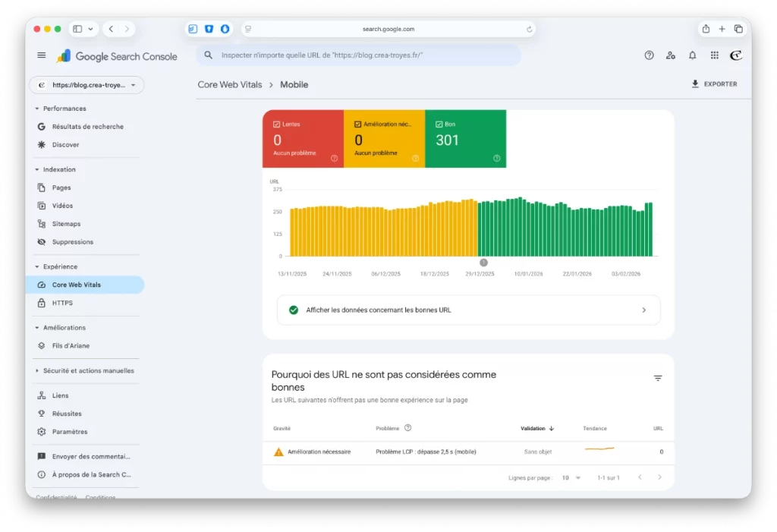
Task: Select Résultats de recherche in sidebar
Action: [87, 127]
